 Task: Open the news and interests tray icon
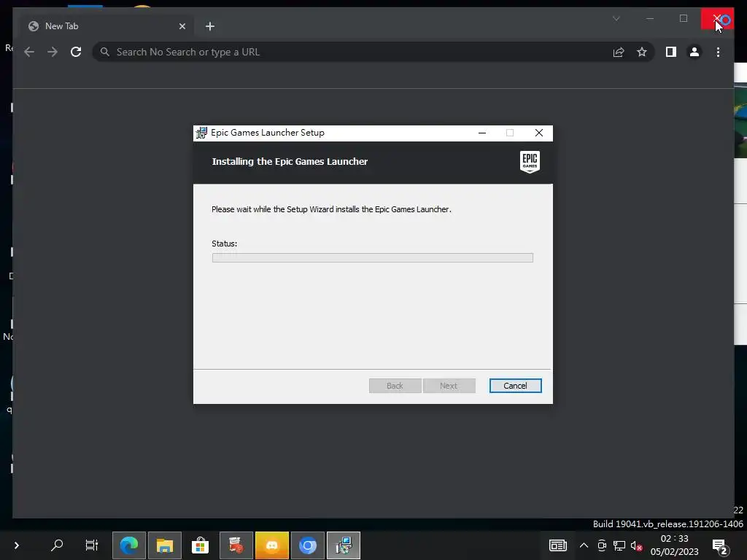click(x=558, y=545)
